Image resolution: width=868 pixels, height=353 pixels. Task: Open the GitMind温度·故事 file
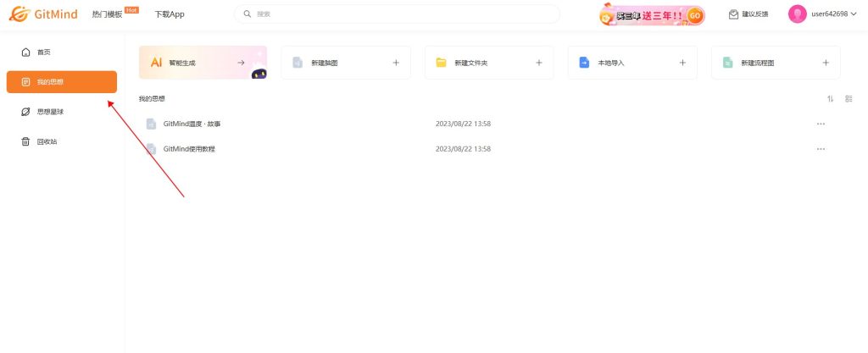pos(192,124)
